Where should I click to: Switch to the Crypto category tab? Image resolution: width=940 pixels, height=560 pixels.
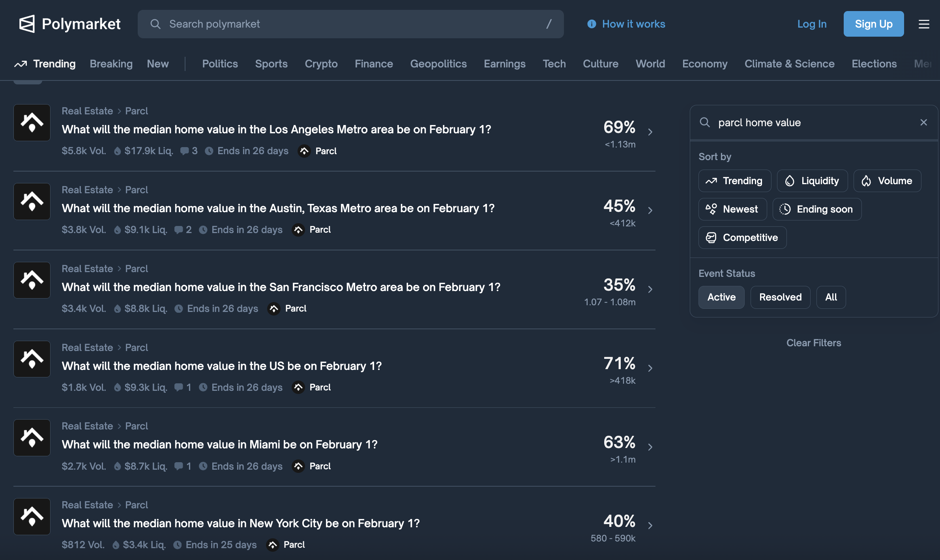(321, 64)
